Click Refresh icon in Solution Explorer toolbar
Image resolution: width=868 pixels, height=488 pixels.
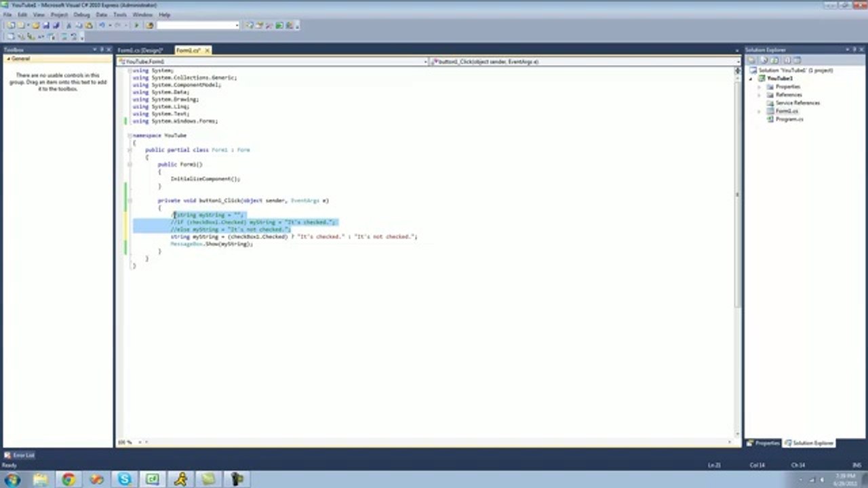[x=774, y=60]
